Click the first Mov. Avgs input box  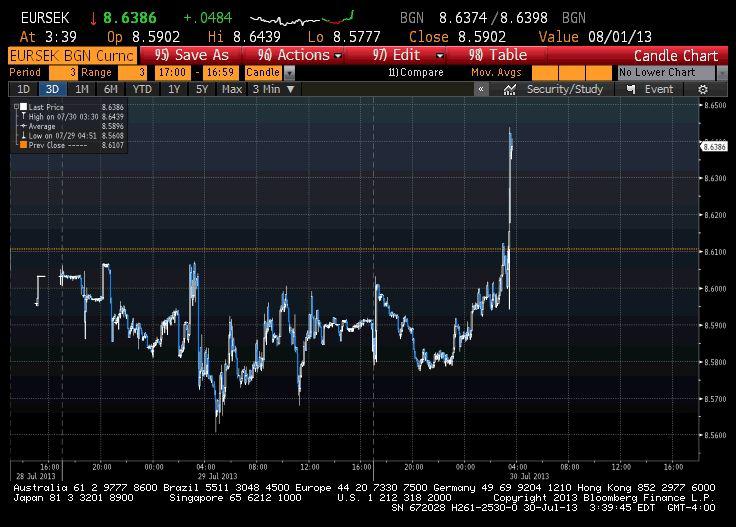pyautogui.click(x=544, y=73)
